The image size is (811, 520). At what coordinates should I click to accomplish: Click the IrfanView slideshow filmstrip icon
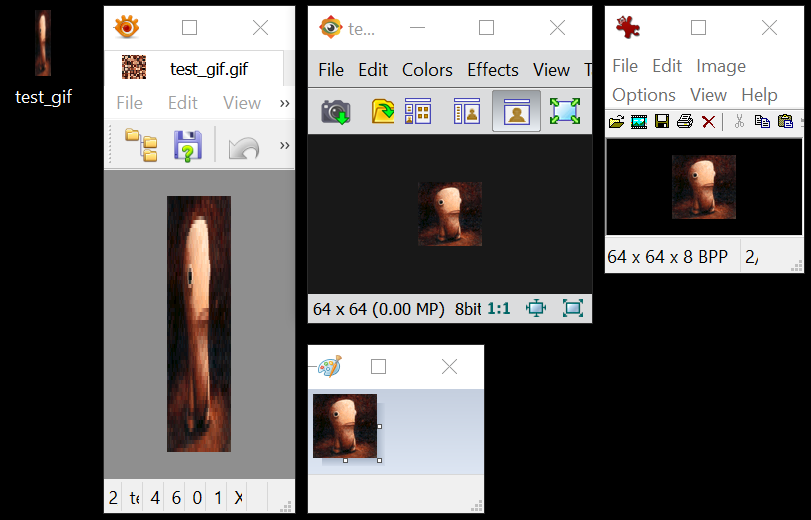click(x=639, y=122)
